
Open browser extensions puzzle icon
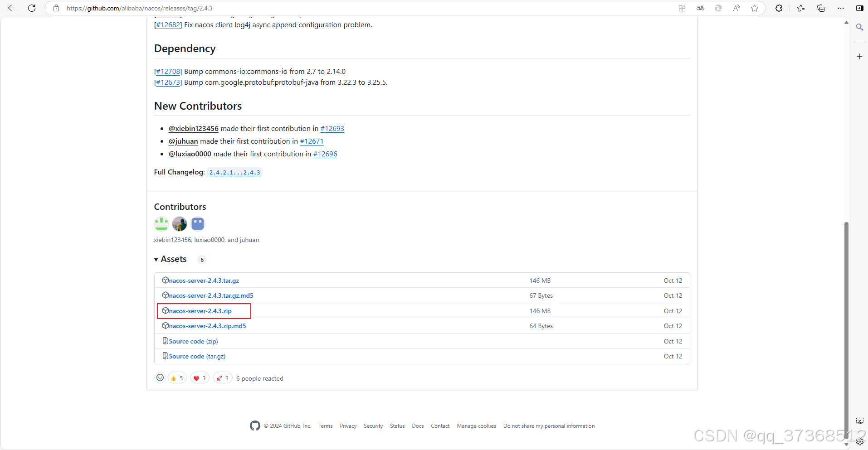(x=779, y=8)
